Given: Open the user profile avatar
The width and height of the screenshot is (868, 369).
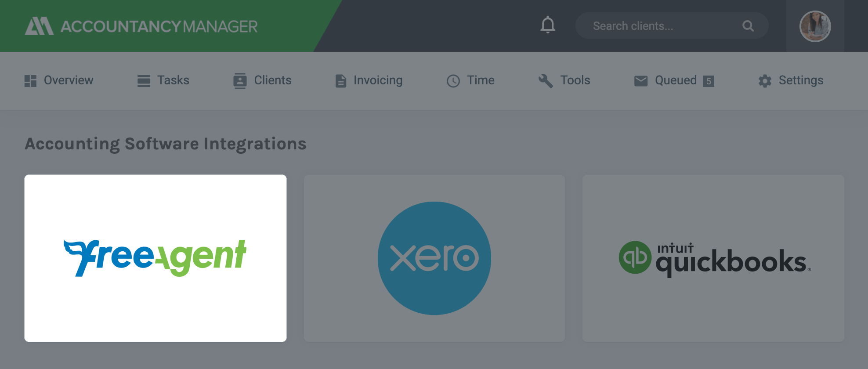Looking at the screenshot, I should [815, 26].
